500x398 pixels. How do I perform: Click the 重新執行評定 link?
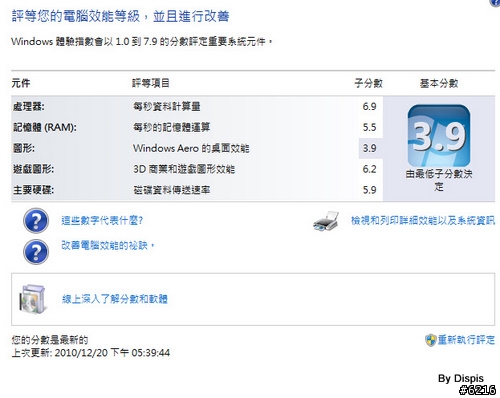coord(466,340)
